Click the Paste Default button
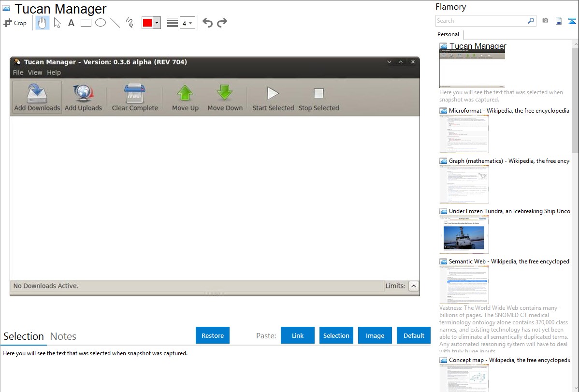The width and height of the screenshot is (579, 392). click(x=414, y=335)
